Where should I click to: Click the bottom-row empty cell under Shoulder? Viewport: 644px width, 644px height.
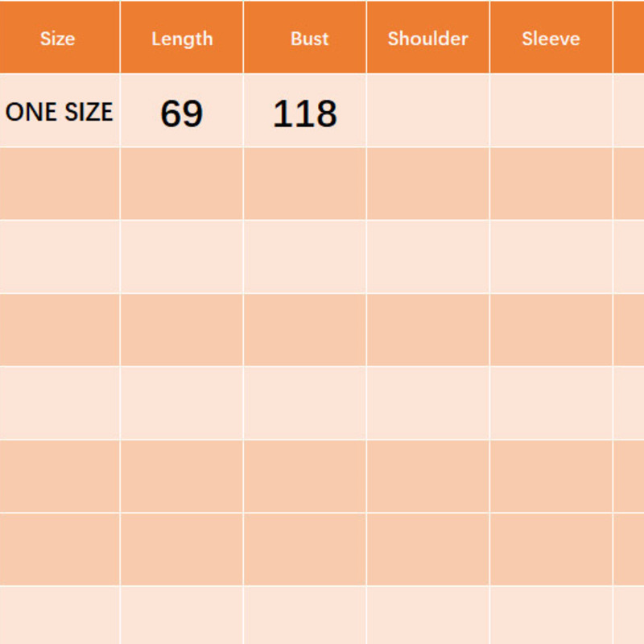[x=427, y=615]
